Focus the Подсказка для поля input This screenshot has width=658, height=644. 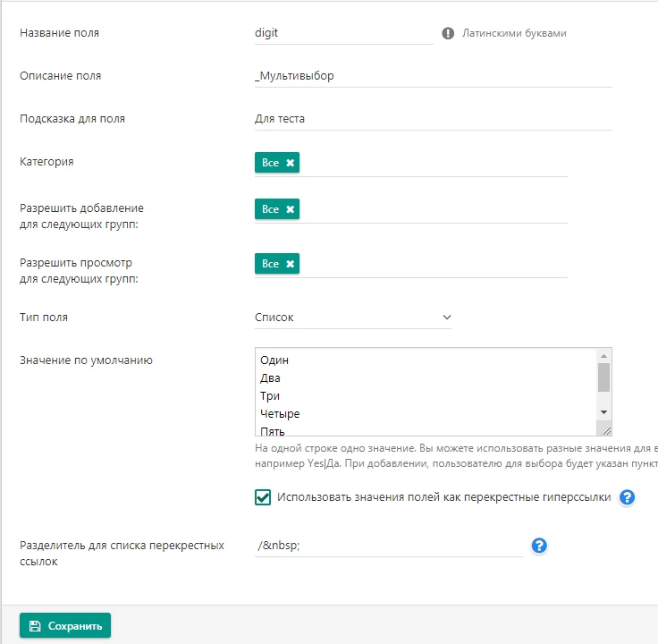coord(433,118)
